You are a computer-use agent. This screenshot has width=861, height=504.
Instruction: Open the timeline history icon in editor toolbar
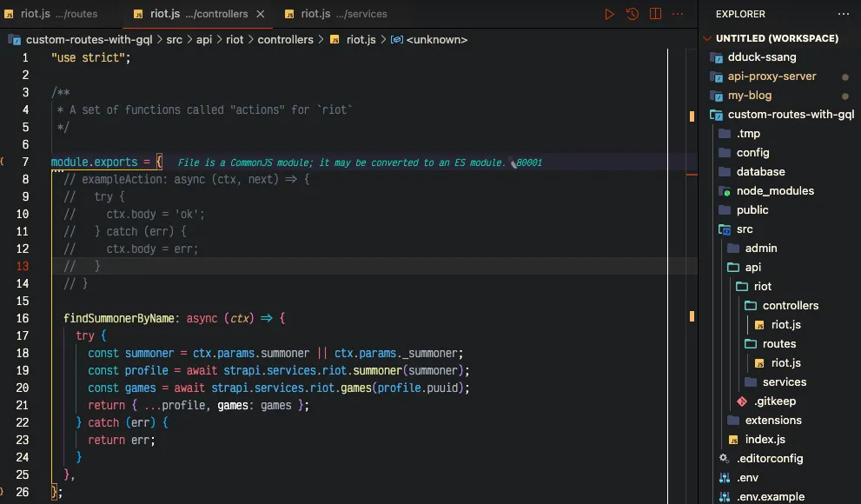(x=633, y=14)
